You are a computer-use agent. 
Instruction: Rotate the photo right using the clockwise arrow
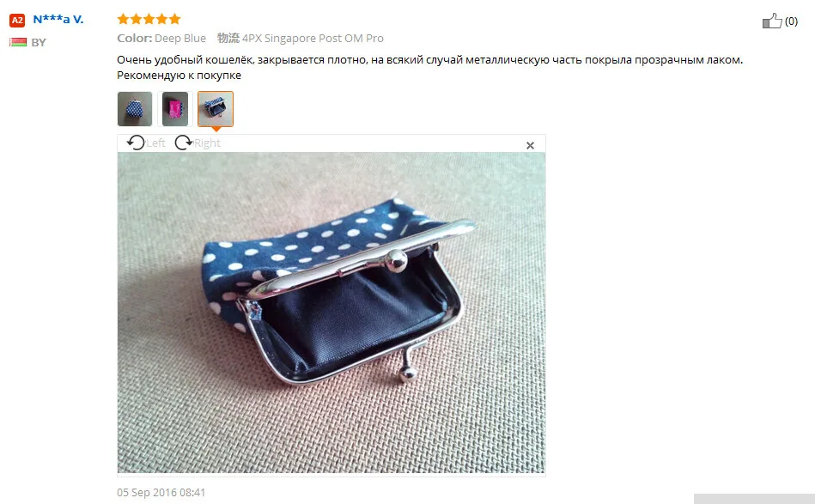183,143
